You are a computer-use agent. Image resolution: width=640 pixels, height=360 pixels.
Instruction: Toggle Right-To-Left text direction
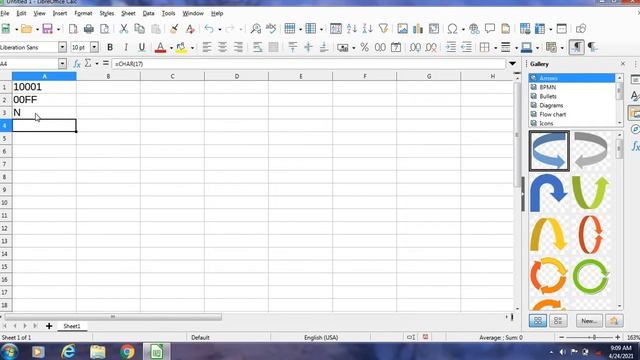coord(592,47)
